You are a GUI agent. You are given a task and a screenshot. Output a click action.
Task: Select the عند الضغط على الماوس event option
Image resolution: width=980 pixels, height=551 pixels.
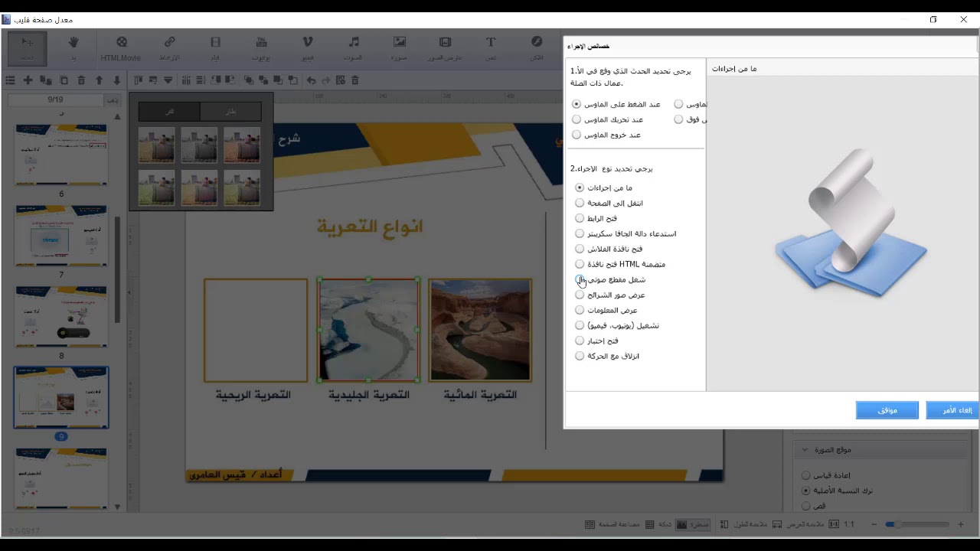click(x=616, y=104)
